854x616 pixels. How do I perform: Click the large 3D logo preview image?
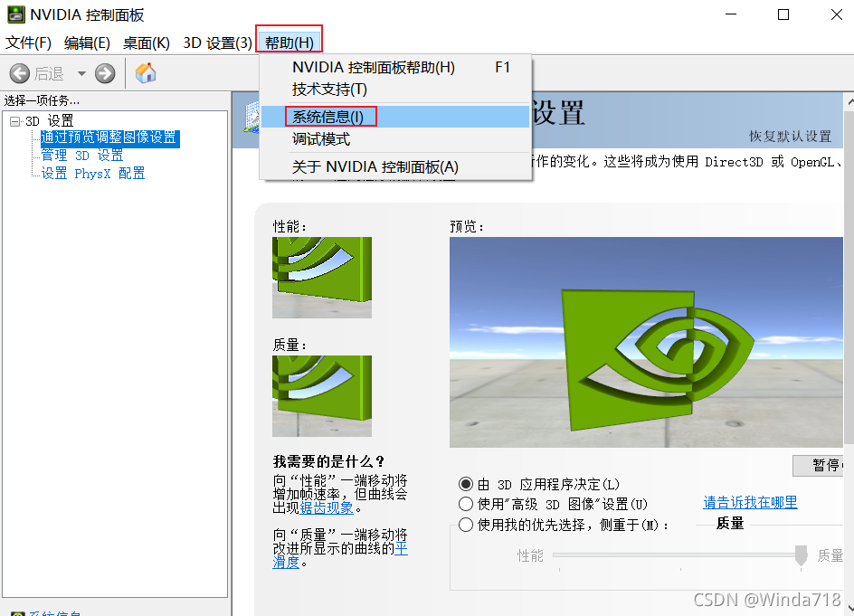646,342
